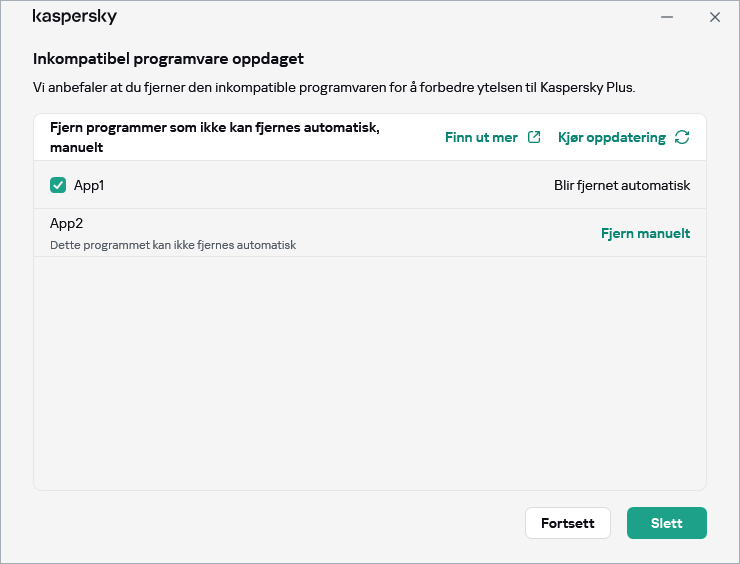
Task: Uncheck the App1 checkbox
Action: pyautogui.click(x=58, y=185)
